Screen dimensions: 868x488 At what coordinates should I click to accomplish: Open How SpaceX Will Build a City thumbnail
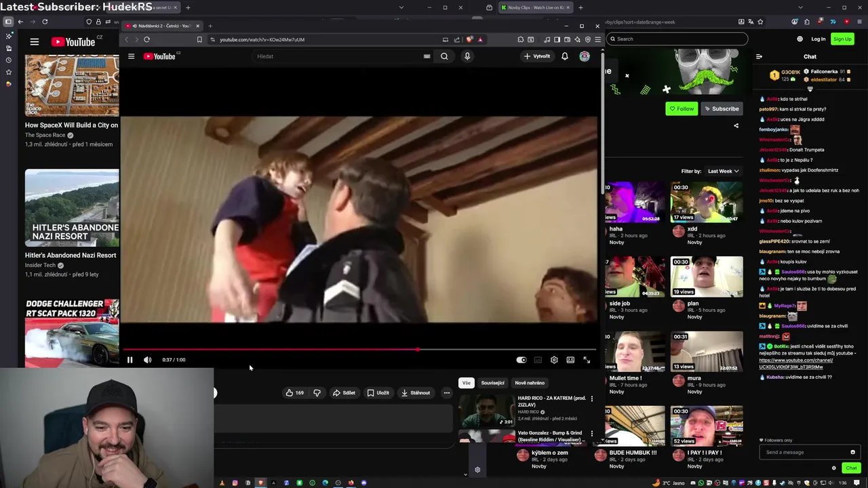coord(72,86)
